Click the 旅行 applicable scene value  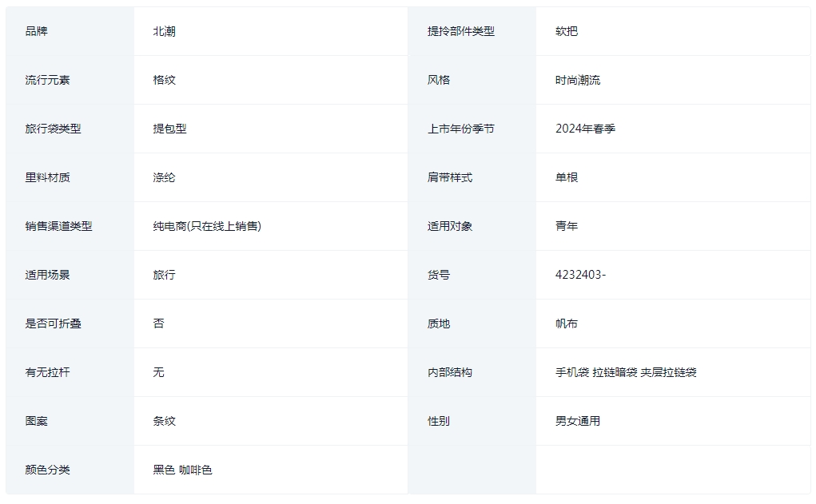click(x=164, y=275)
